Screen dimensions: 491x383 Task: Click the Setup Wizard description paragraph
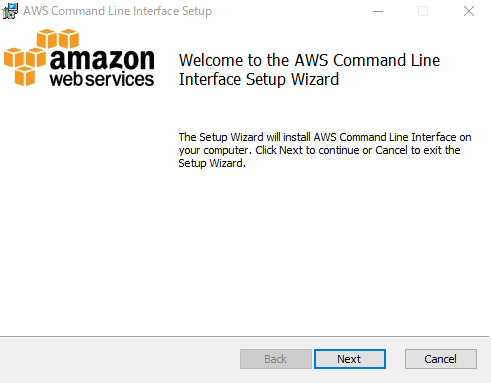pos(325,150)
